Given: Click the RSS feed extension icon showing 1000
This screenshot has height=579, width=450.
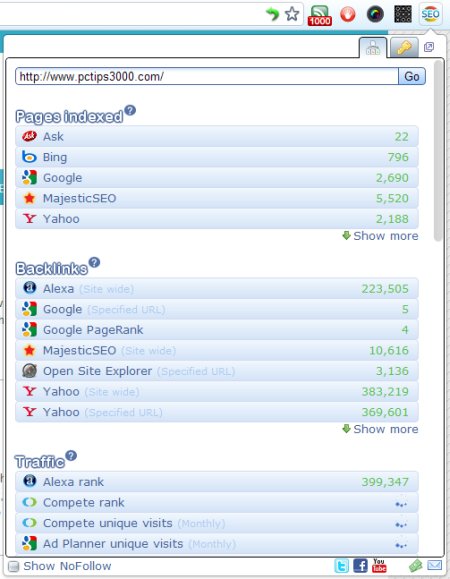Looking at the screenshot, I should 319,16.
